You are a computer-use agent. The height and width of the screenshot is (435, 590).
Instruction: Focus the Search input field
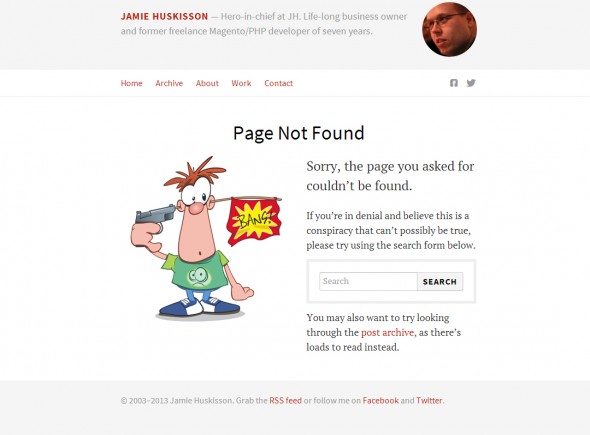tap(368, 281)
